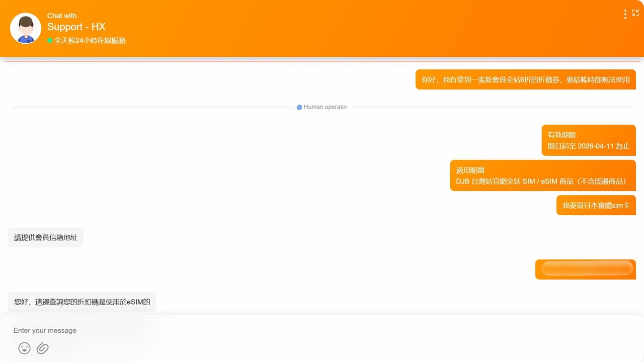This screenshot has width=644, height=362.
Task: Open the emoji picker
Action: click(24, 348)
